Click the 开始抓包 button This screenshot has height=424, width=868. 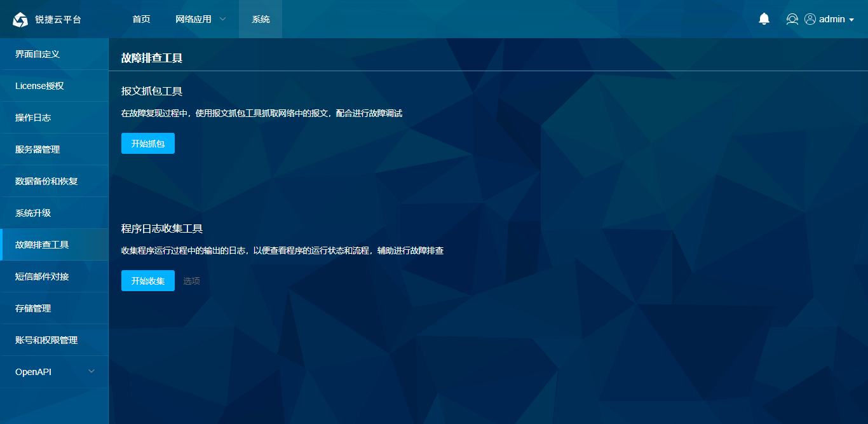[147, 144]
